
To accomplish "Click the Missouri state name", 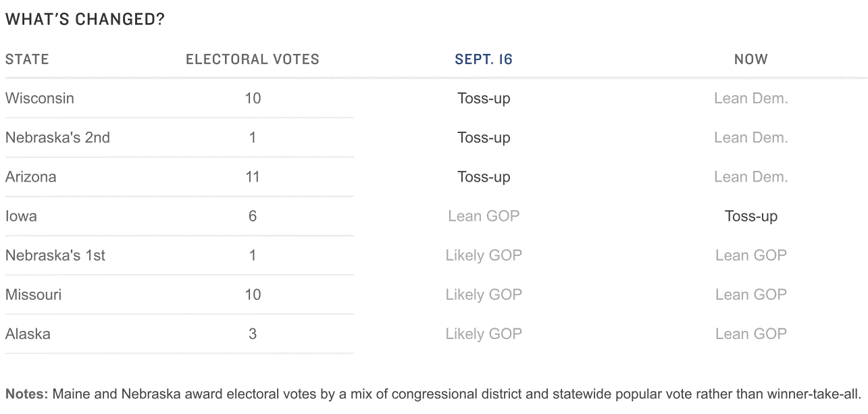I will pos(34,294).
